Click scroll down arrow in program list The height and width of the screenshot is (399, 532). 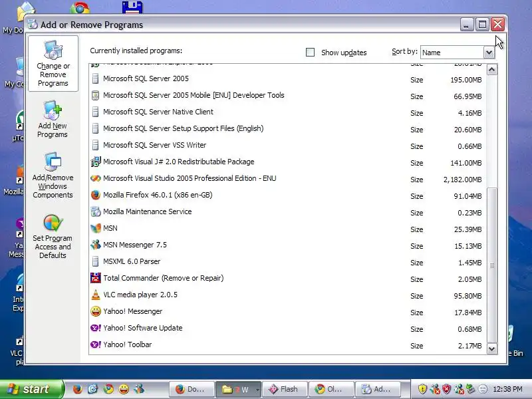[492, 348]
